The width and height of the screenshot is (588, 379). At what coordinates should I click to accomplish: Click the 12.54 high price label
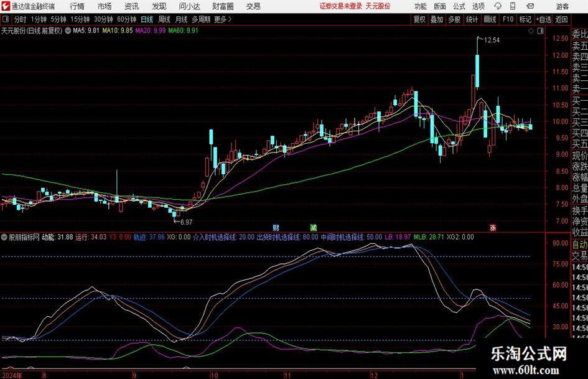tap(492, 40)
